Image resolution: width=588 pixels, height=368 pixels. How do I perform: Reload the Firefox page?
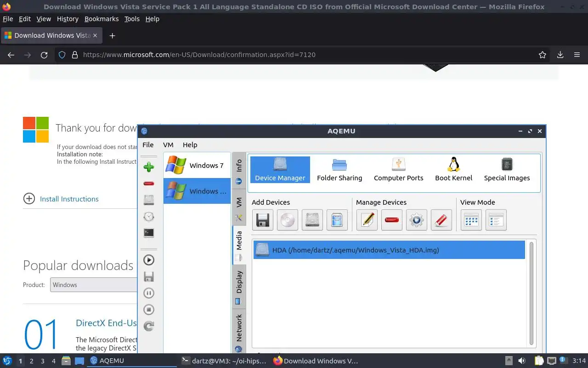44,55
